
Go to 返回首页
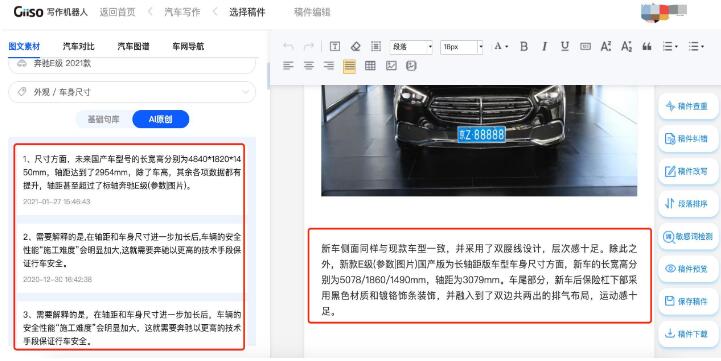[x=118, y=12]
